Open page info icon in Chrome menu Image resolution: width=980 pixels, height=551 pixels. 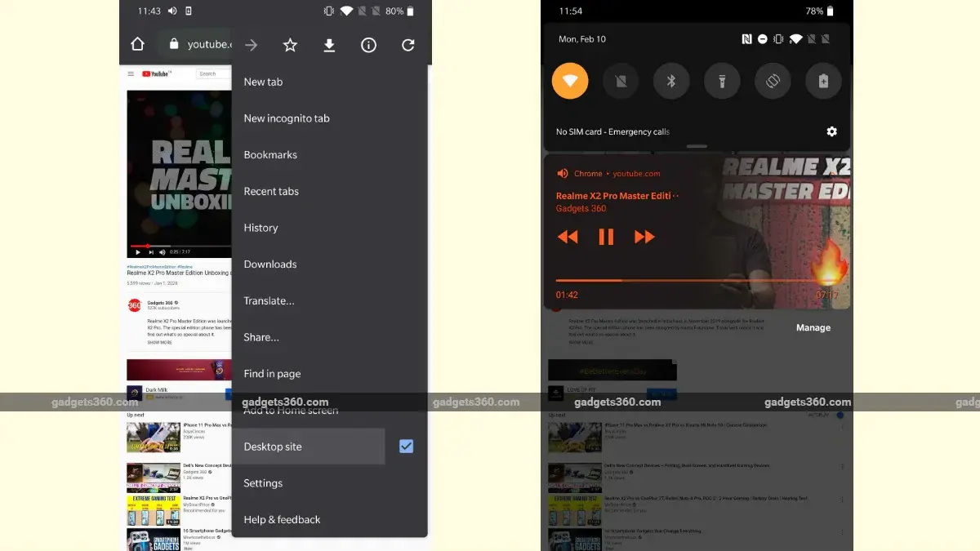[368, 46]
